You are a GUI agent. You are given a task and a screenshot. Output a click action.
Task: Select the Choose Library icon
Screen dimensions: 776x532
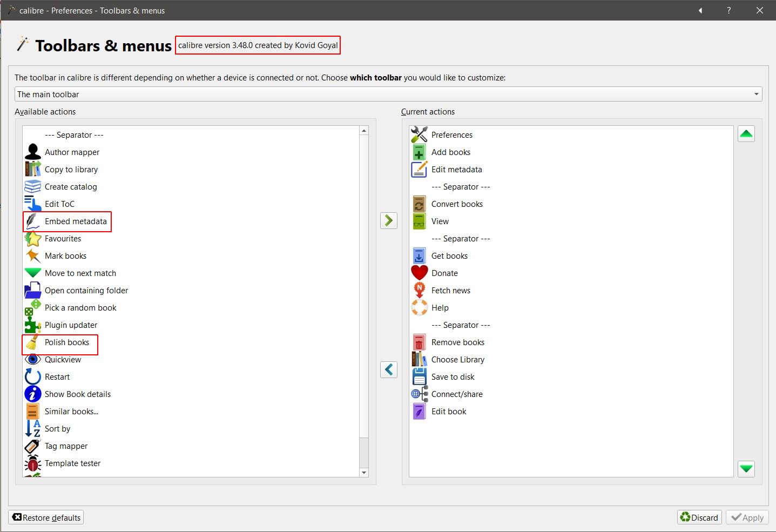pos(420,360)
